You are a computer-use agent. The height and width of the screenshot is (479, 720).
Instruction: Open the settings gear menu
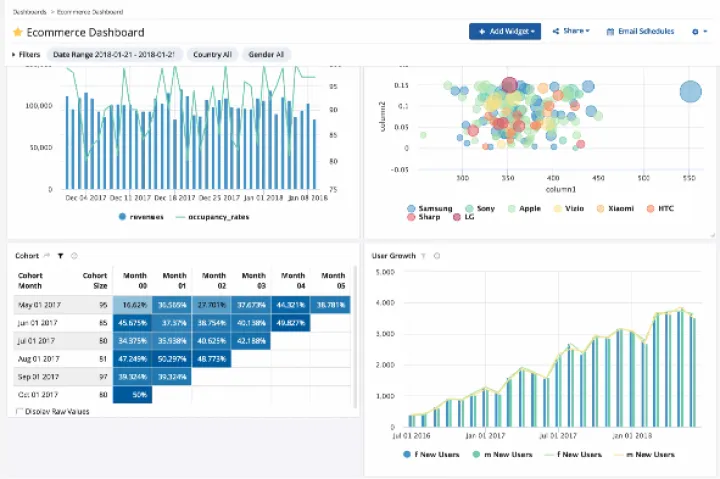[x=699, y=32]
